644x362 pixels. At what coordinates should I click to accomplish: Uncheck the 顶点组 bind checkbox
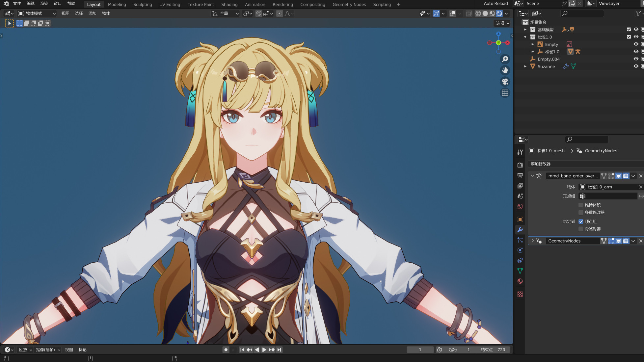(581, 221)
